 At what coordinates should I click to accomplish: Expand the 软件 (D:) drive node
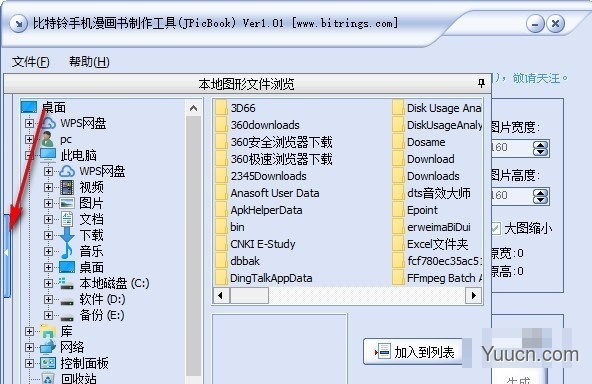coord(48,299)
